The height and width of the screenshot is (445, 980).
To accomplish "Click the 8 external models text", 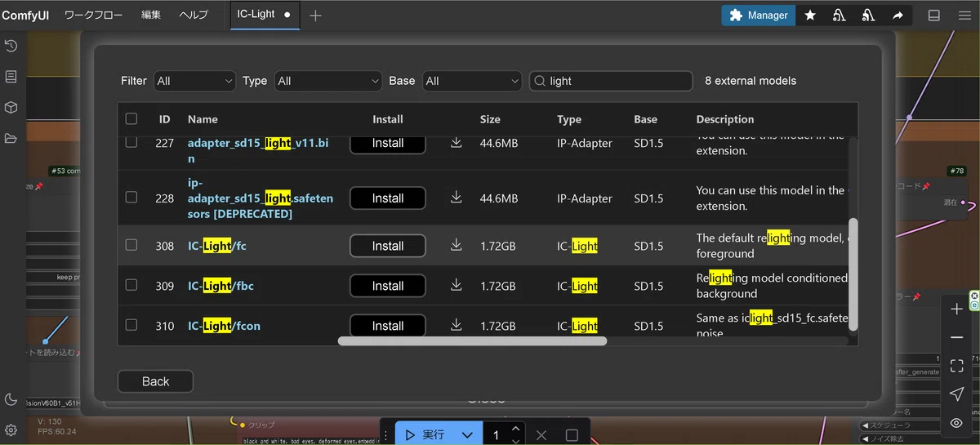I will click(x=751, y=81).
